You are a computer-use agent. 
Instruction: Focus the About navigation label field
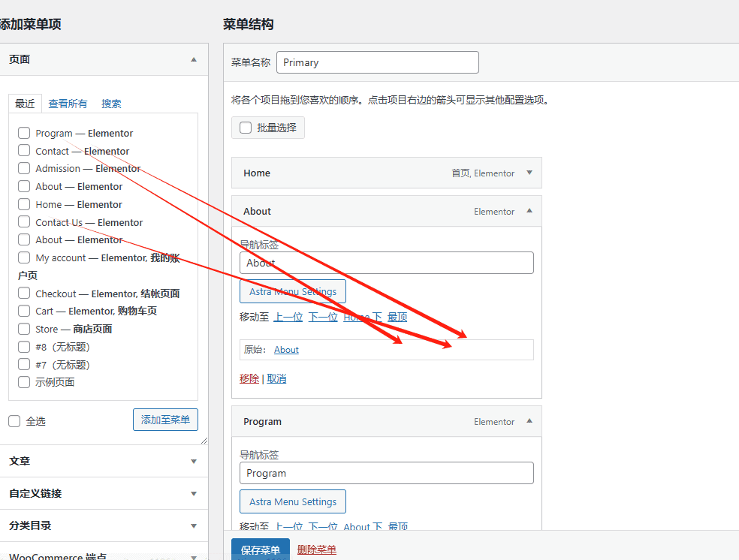coord(387,263)
